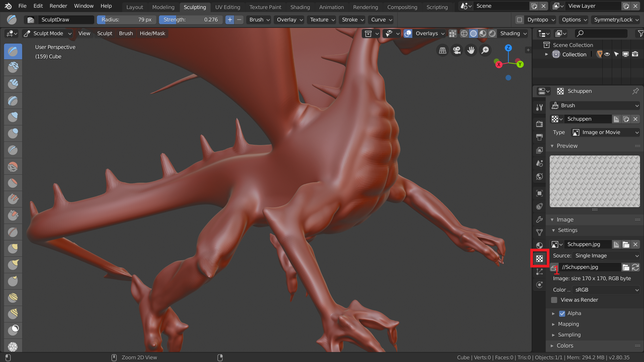Select the Flatten brush tool
This screenshot has height=362, width=644.
pyautogui.click(x=13, y=183)
